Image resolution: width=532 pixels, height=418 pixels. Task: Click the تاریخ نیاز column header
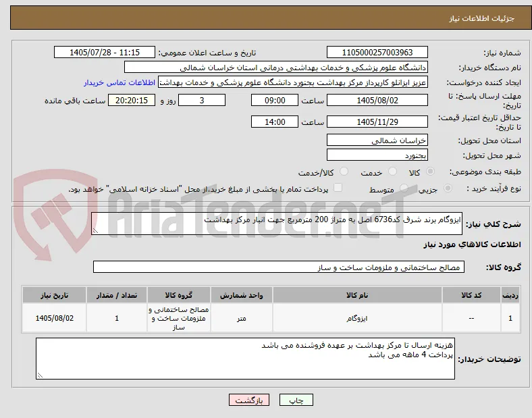(x=54, y=295)
